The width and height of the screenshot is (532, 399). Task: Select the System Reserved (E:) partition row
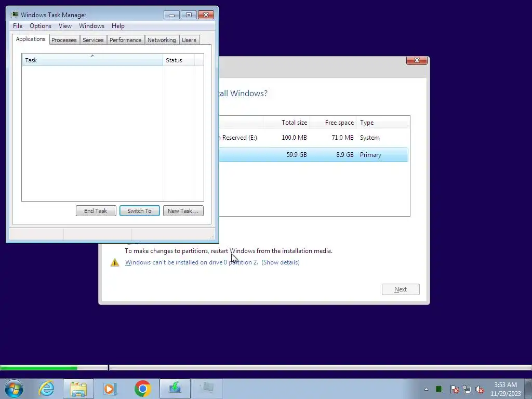pyautogui.click(x=313, y=137)
